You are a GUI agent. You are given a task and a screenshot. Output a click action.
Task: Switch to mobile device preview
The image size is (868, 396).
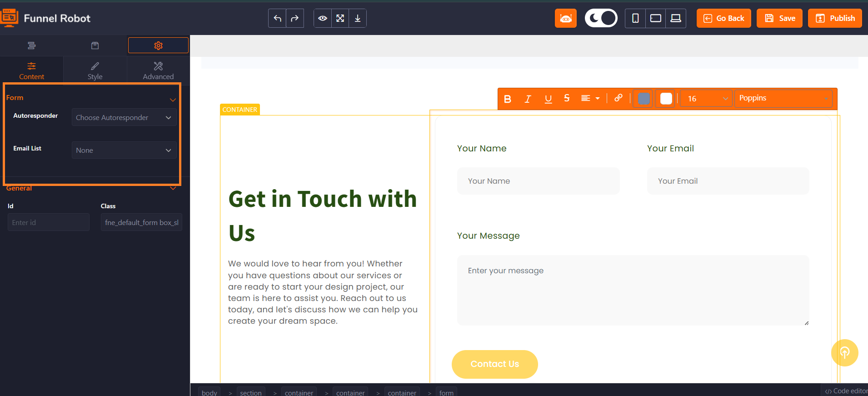pyautogui.click(x=635, y=18)
